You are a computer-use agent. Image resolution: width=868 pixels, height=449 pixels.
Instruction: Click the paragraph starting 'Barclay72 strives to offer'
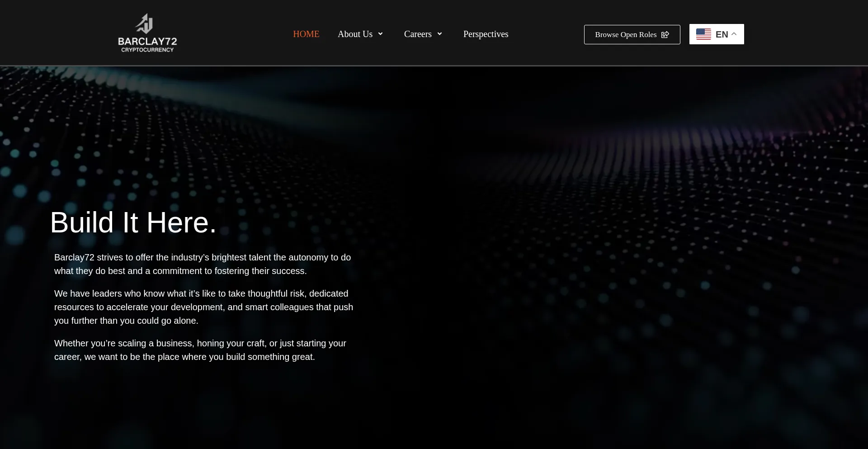click(203, 264)
